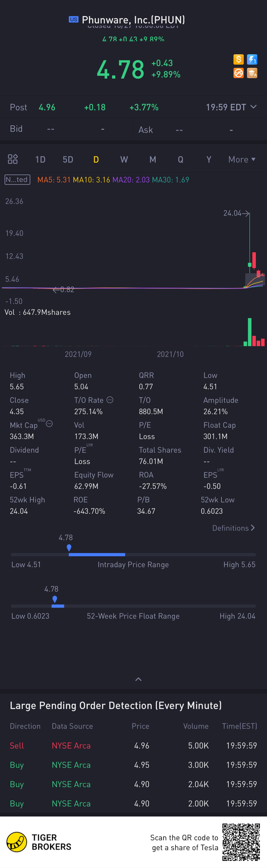Viewport: 267px width, 868px height.
Task: Toggle the N...ted adjustment button
Action: [x=17, y=180]
